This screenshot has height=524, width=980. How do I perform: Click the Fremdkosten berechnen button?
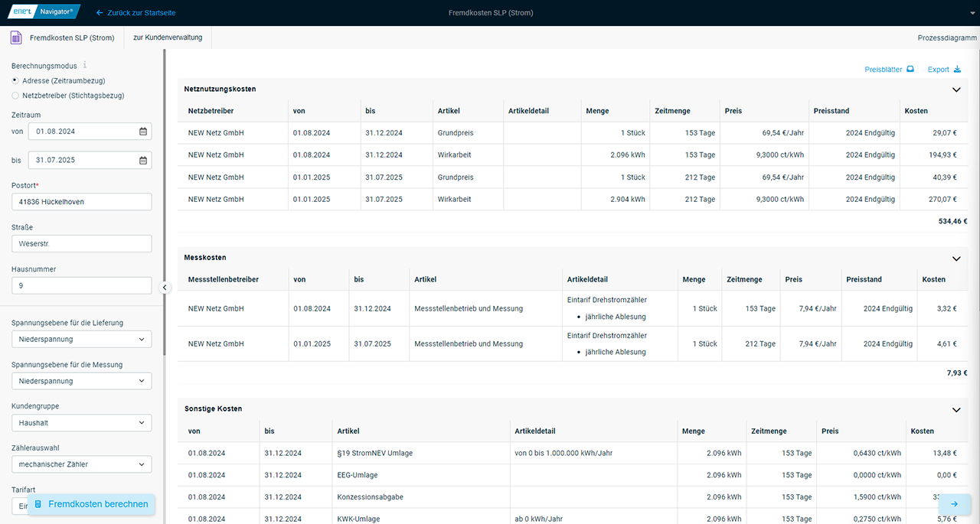[91, 504]
